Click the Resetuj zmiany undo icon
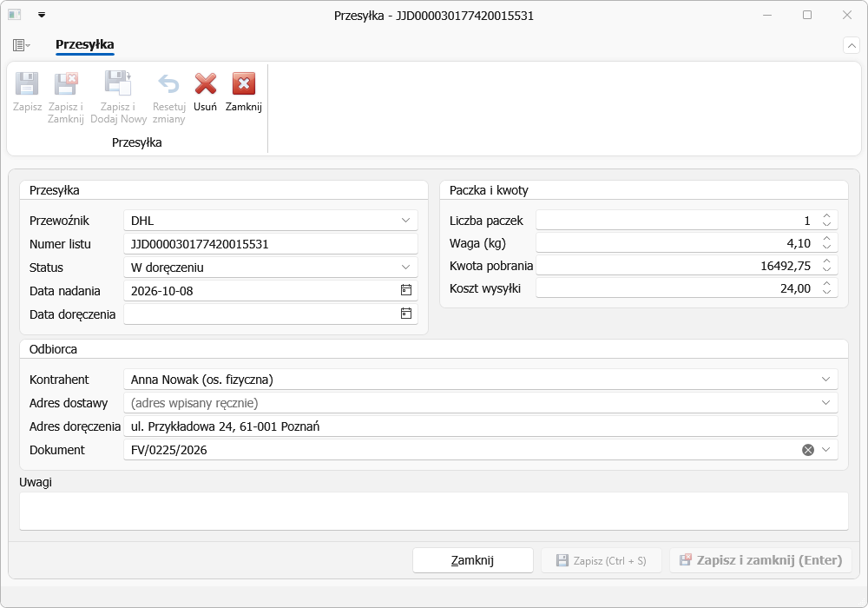868x608 pixels. [x=169, y=84]
